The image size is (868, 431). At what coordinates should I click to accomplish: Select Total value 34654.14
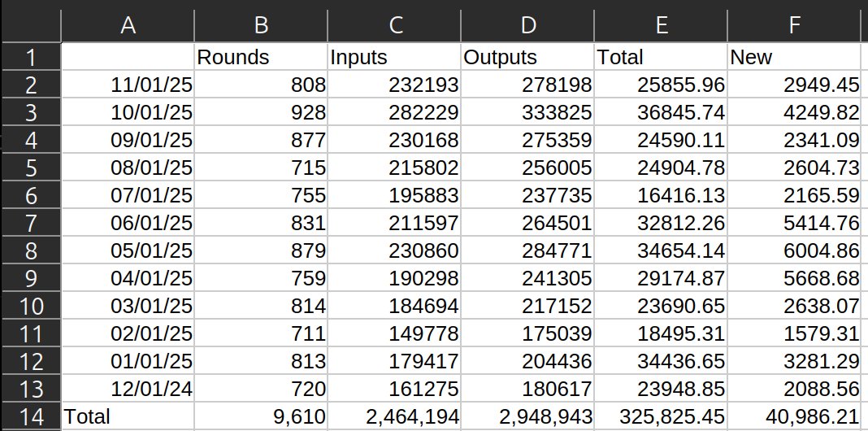point(661,250)
